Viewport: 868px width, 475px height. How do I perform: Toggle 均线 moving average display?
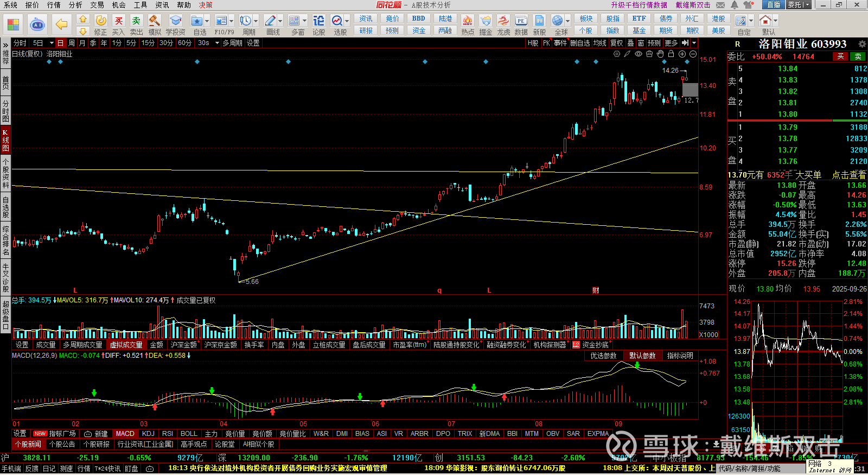(x=599, y=43)
